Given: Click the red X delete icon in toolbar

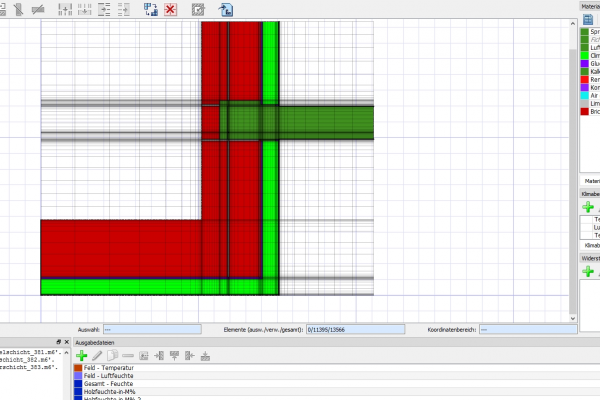Looking at the screenshot, I should [x=171, y=9].
